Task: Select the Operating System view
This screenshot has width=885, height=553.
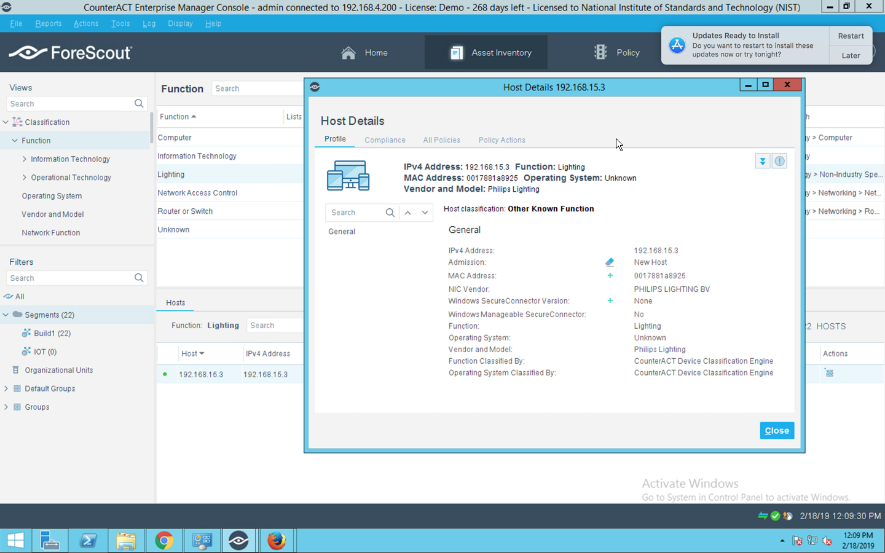Action: point(51,196)
